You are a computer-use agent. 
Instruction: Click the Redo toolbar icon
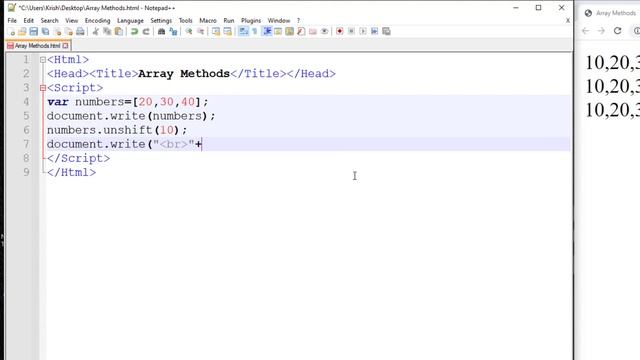click(146, 31)
